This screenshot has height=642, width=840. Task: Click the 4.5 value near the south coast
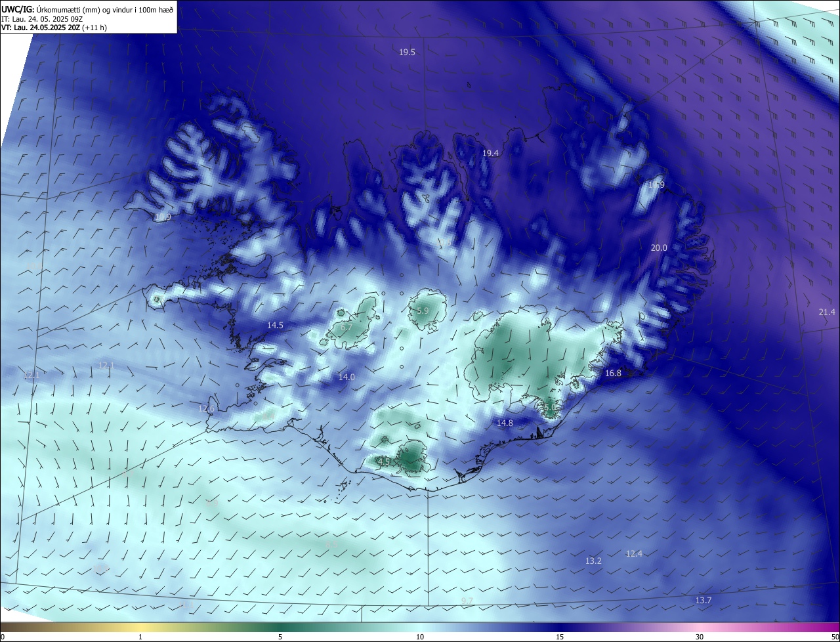pos(384,461)
